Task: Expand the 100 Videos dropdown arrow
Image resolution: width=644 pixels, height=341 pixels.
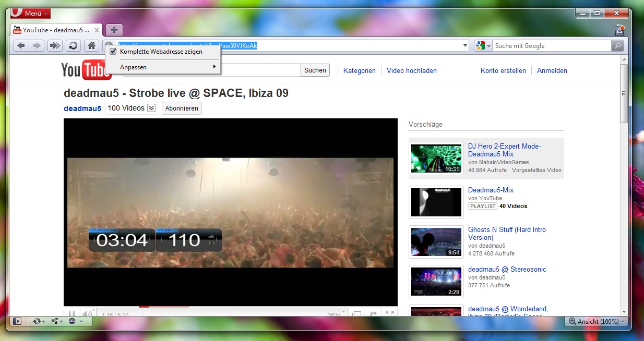Action: pyautogui.click(x=151, y=108)
